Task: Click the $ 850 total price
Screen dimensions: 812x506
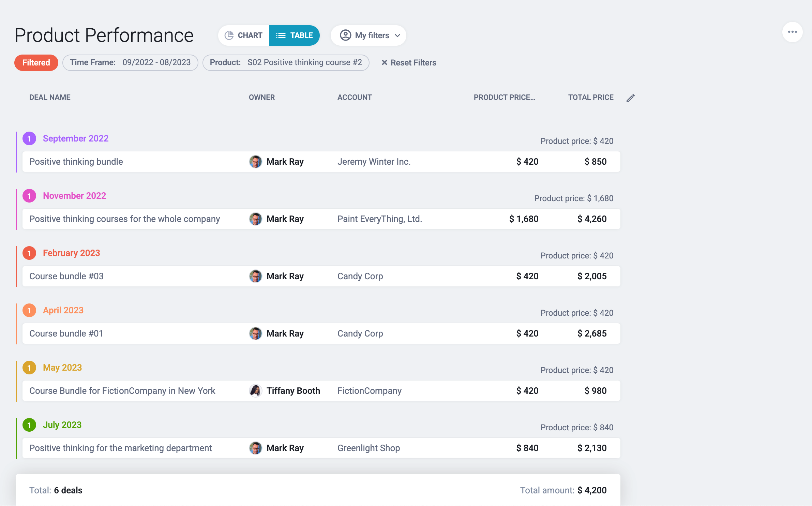Action: pyautogui.click(x=596, y=162)
